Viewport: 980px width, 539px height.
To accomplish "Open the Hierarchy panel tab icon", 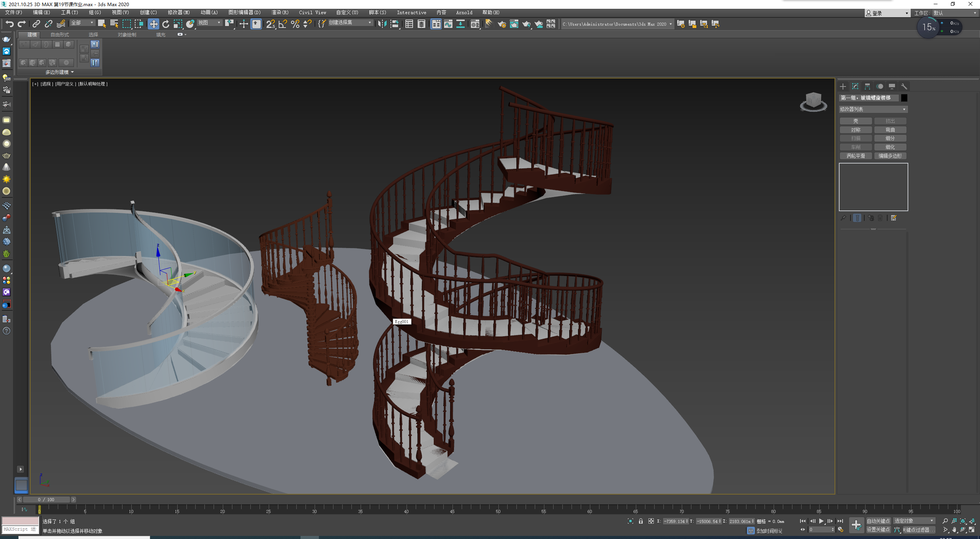I will coord(867,87).
